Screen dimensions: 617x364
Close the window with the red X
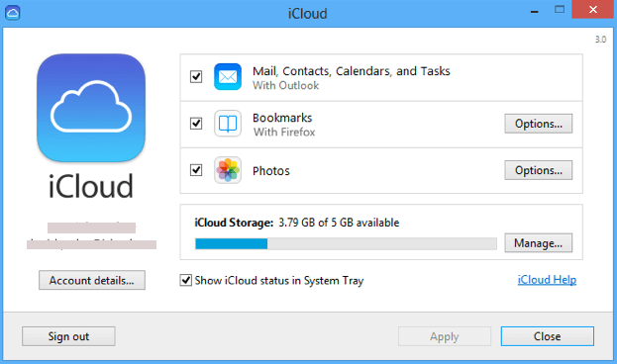[x=593, y=10]
